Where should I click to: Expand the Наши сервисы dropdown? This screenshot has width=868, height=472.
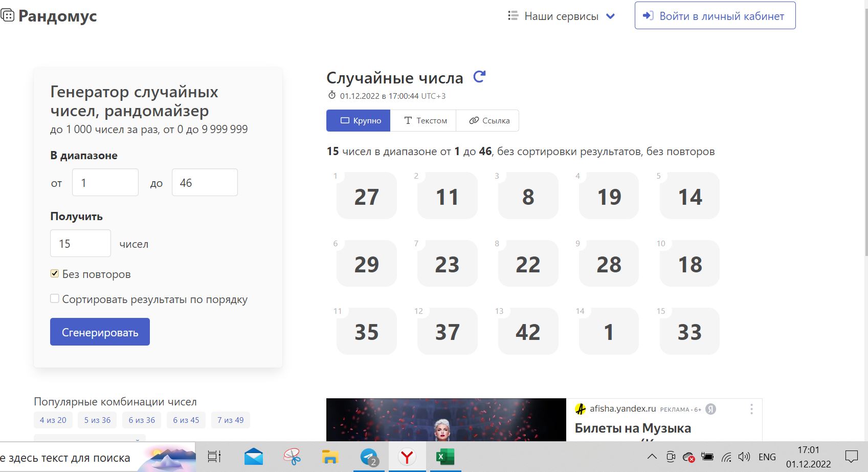coord(561,16)
